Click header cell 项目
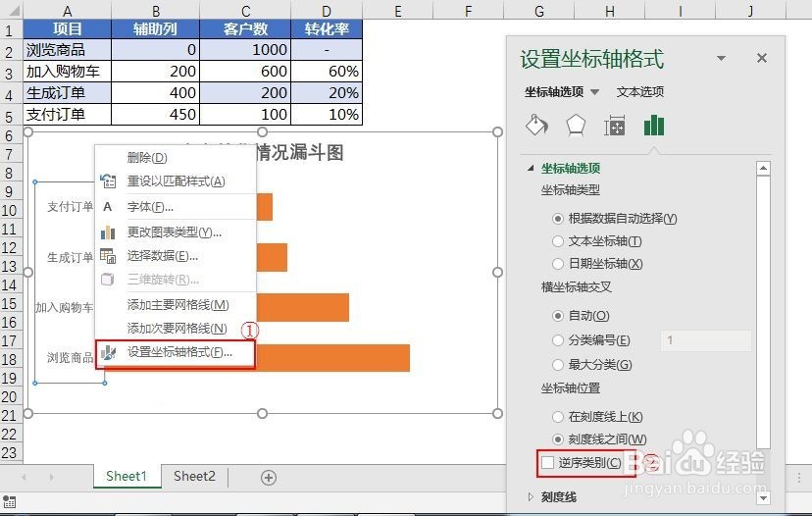The width and height of the screenshot is (812, 516). [x=68, y=29]
